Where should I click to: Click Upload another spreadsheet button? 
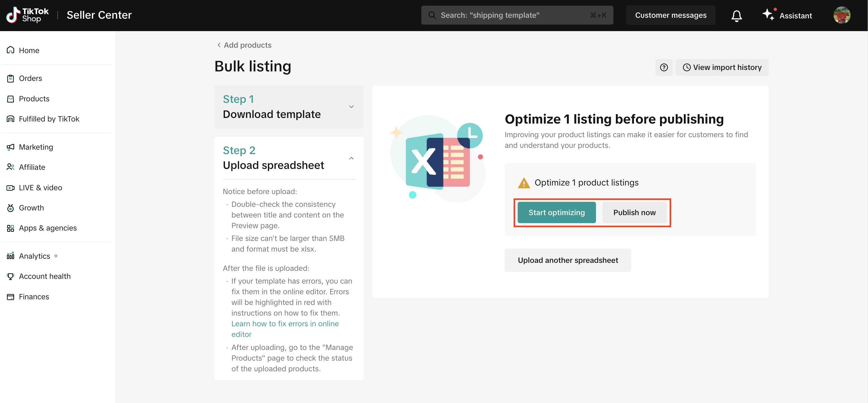(x=568, y=260)
